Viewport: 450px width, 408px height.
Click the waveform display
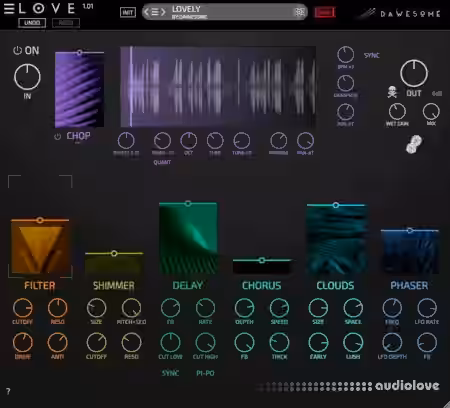(218, 87)
